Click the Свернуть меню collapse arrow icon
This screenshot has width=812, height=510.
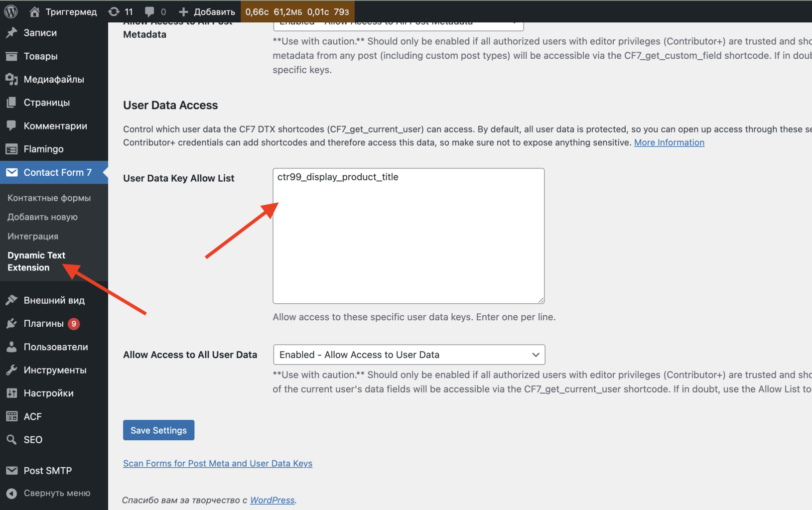(11, 493)
